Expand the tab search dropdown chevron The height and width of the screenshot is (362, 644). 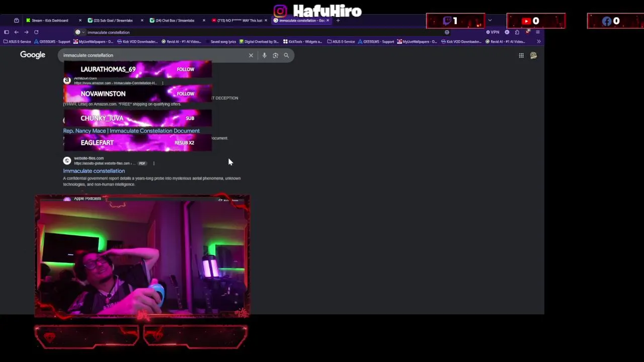point(490,21)
